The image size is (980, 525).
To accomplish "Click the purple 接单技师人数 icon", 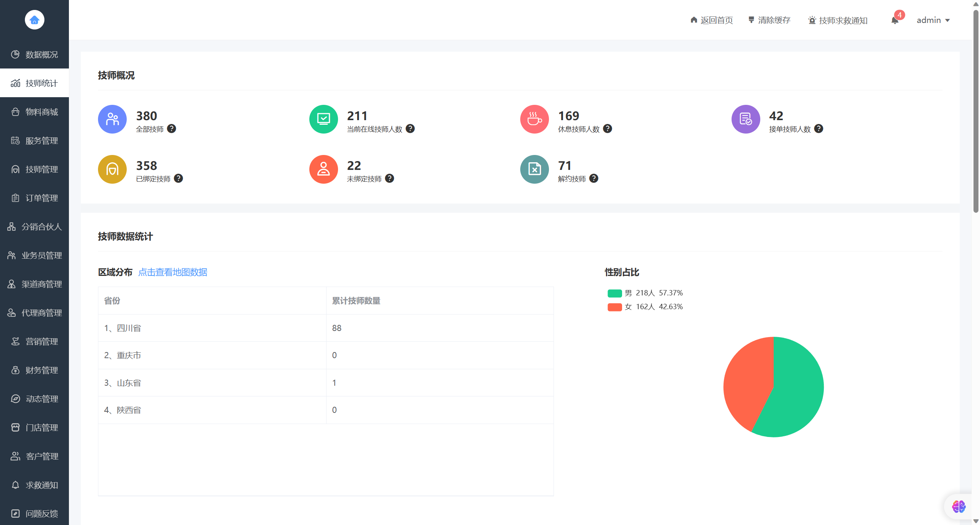I will click(x=746, y=119).
